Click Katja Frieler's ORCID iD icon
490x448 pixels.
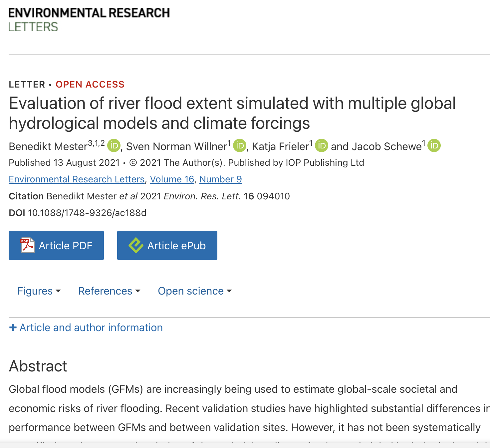point(322,145)
